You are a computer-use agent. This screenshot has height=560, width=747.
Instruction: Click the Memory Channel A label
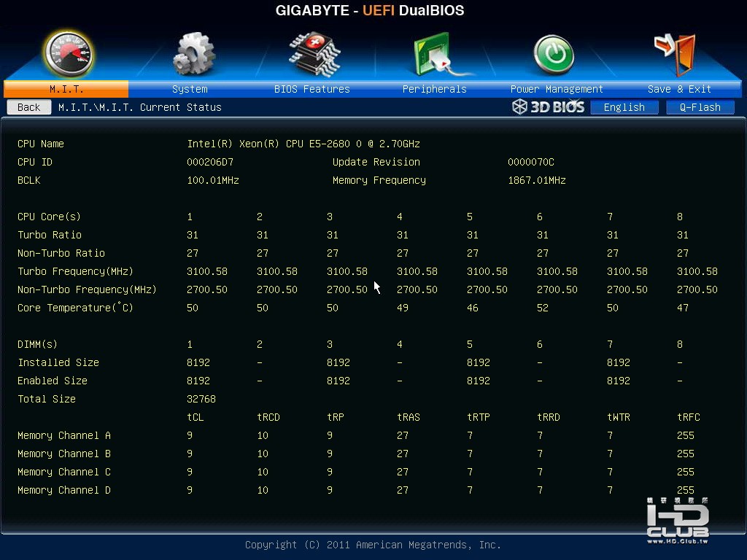[x=64, y=436]
